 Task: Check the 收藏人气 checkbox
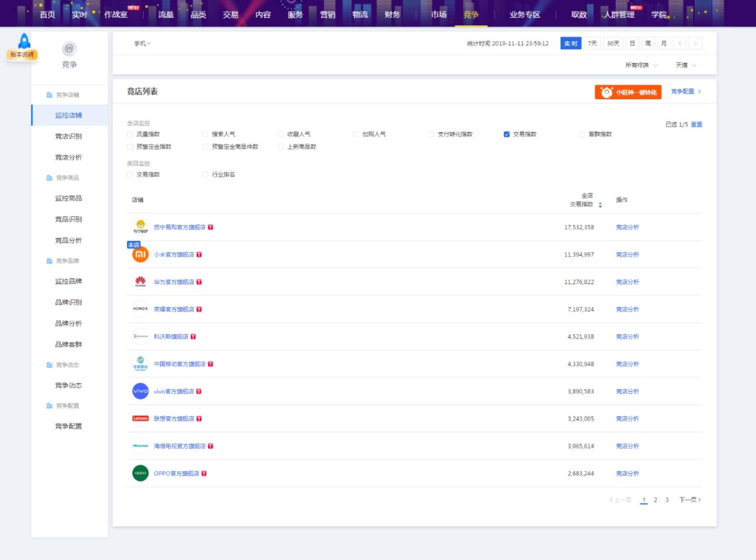tap(280, 134)
